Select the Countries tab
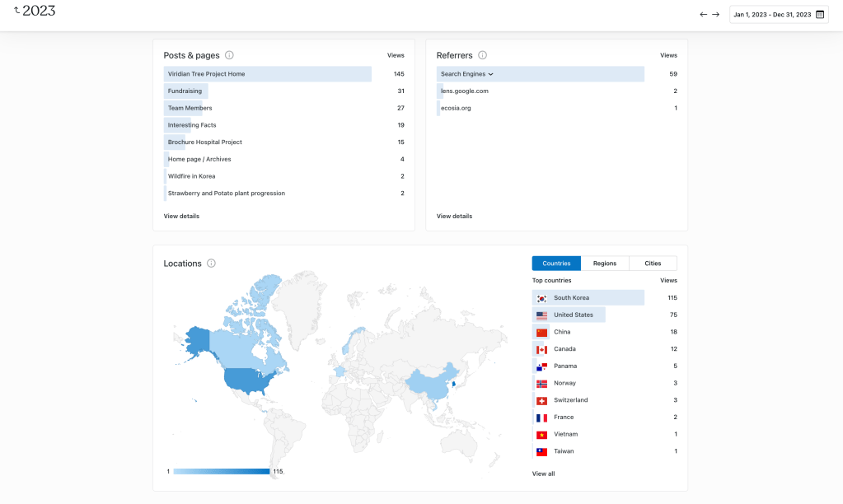 [556, 264]
